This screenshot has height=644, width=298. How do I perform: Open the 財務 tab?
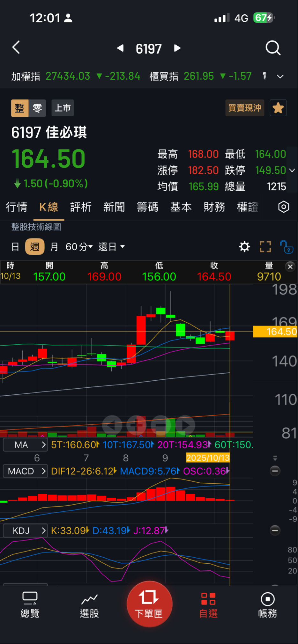coord(214,207)
